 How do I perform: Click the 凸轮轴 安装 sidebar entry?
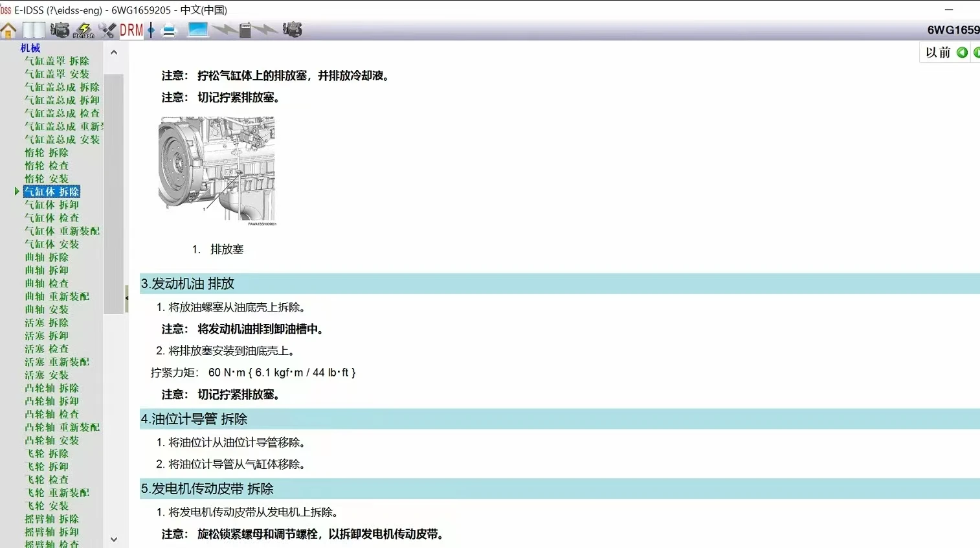pyautogui.click(x=51, y=440)
